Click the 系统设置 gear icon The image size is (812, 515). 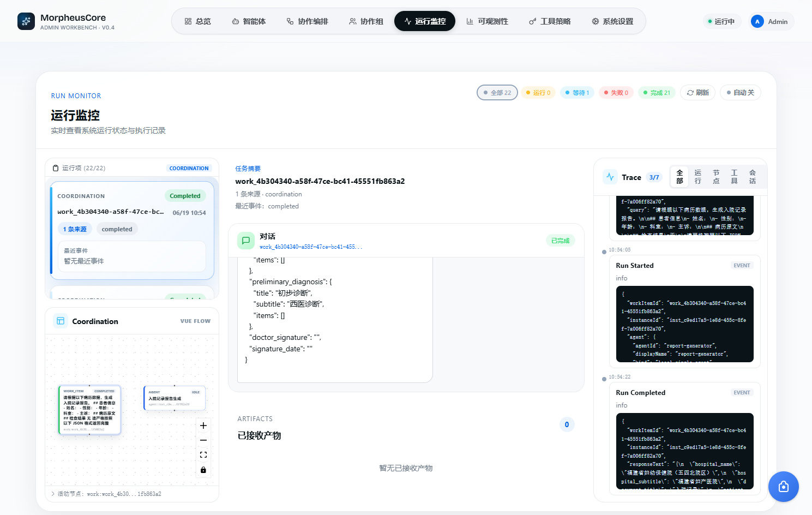(x=596, y=21)
